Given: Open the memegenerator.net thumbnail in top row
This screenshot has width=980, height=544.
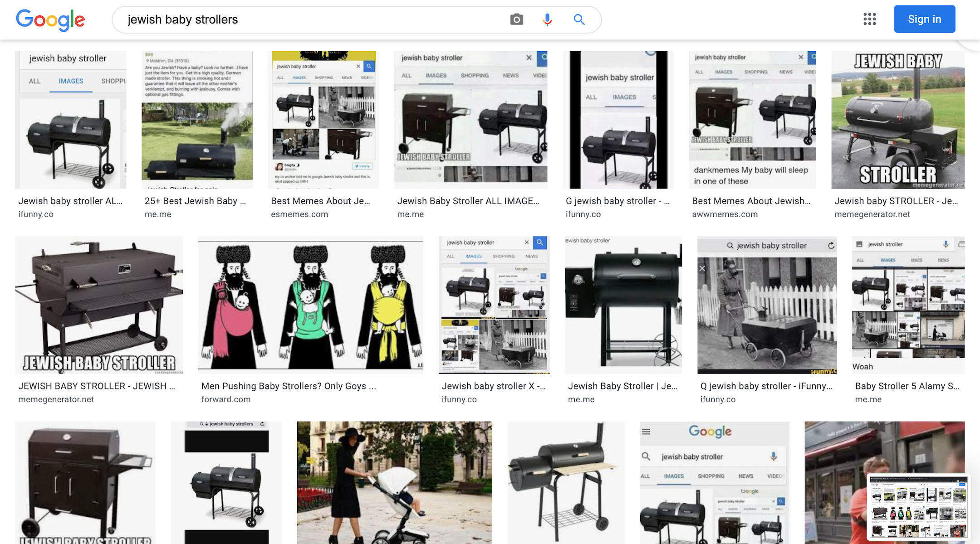Looking at the screenshot, I should 897,120.
